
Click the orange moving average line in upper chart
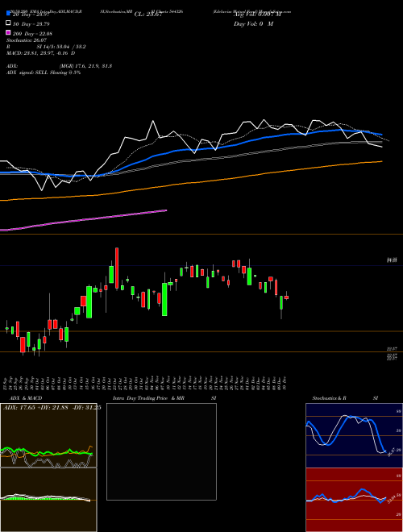click(190, 183)
